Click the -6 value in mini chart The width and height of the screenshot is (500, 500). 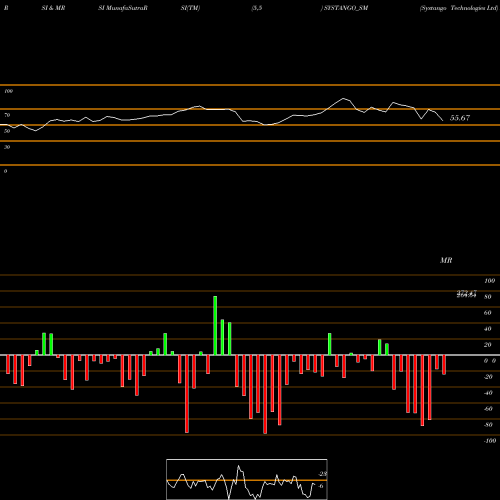point(321,486)
